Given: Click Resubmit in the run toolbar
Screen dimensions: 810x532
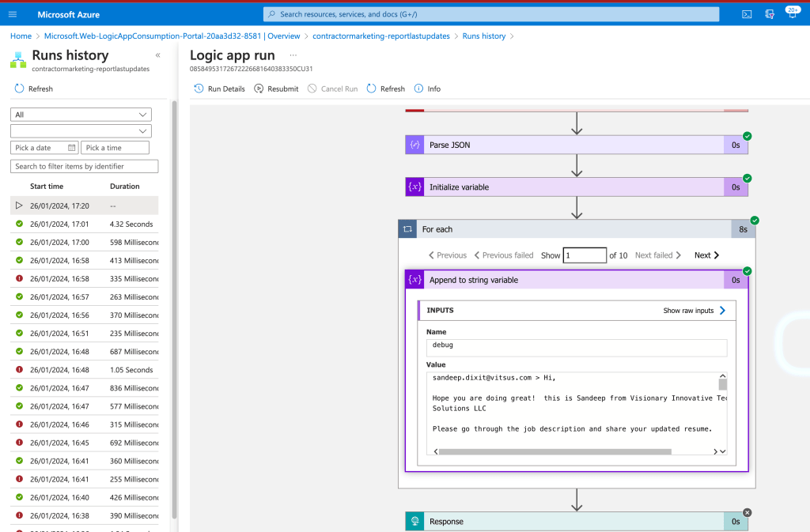Looking at the screenshot, I should tap(276, 89).
